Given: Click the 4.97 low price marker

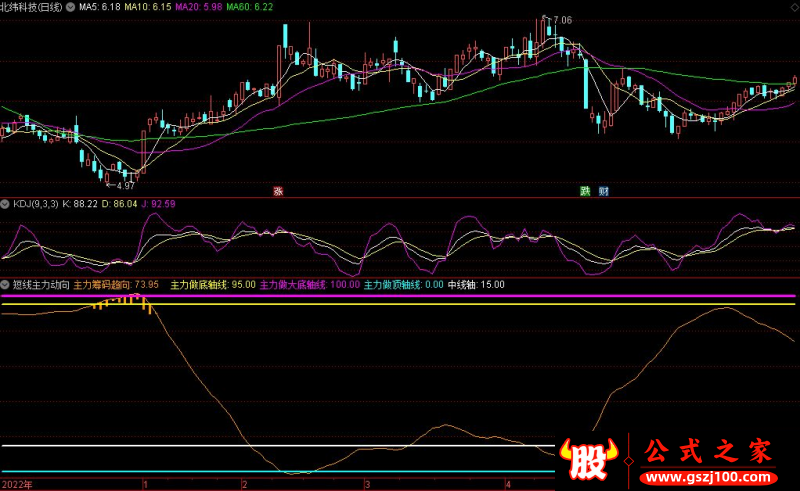Looking at the screenshot, I should (124, 186).
